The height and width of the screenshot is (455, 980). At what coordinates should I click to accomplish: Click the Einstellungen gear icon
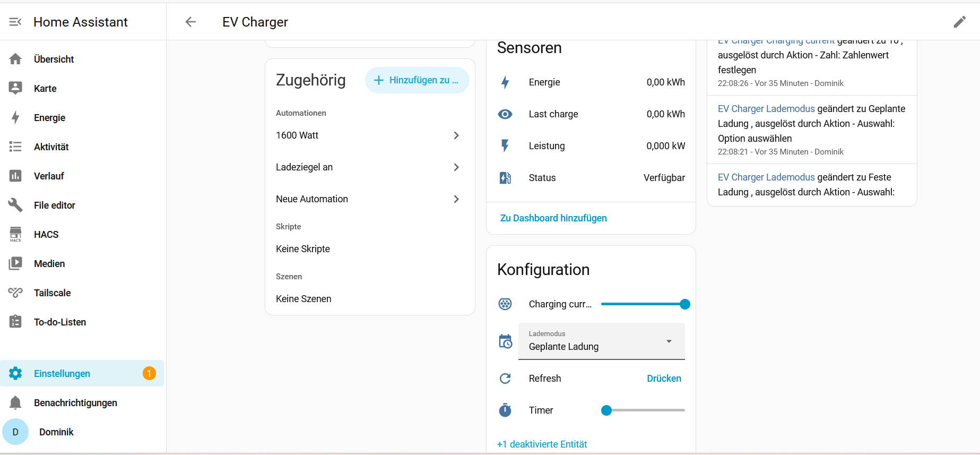click(x=15, y=373)
